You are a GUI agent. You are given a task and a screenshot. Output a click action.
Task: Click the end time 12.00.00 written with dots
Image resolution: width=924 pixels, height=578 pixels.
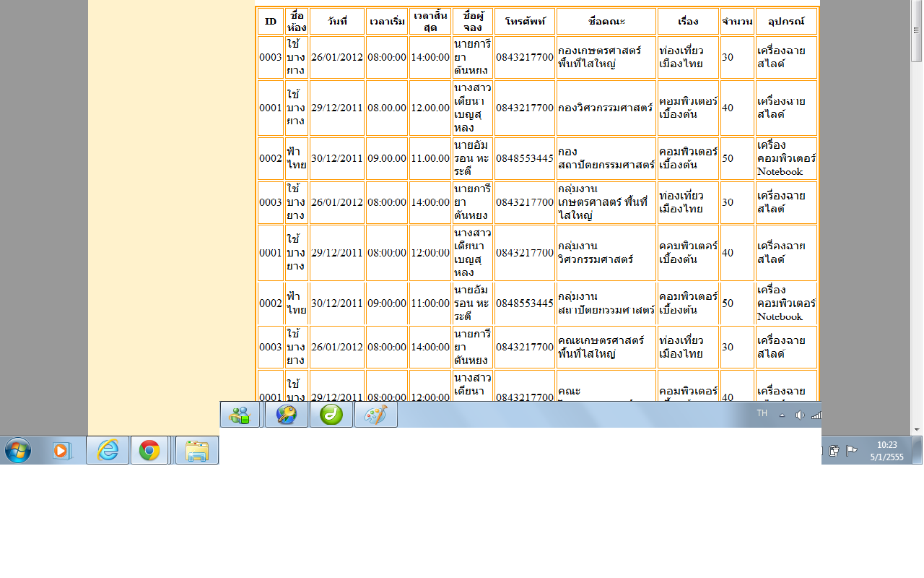[x=430, y=108]
